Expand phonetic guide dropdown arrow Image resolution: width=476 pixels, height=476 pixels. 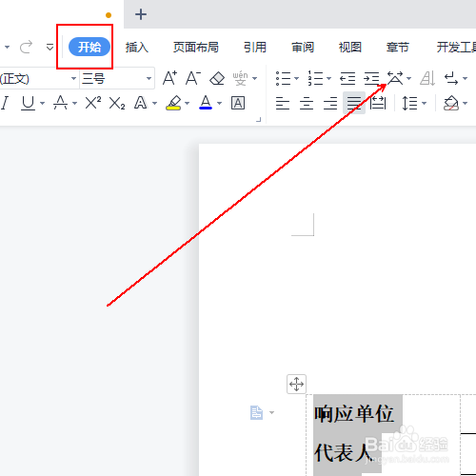254,78
